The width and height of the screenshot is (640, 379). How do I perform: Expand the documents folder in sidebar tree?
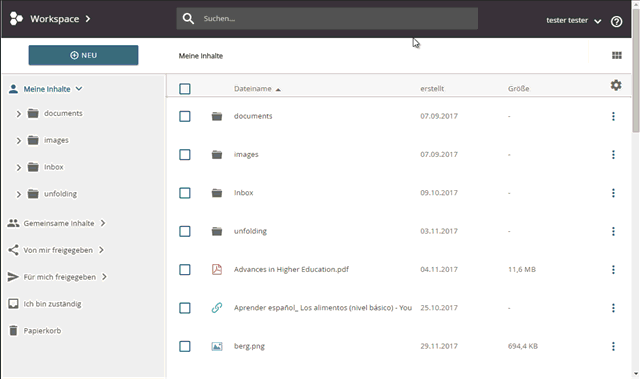[18, 114]
